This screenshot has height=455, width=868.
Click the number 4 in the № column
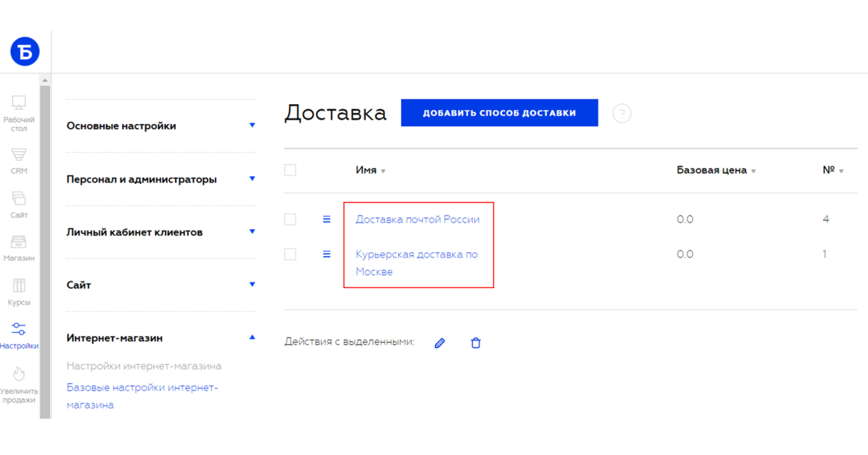pyautogui.click(x=825, y=219)
